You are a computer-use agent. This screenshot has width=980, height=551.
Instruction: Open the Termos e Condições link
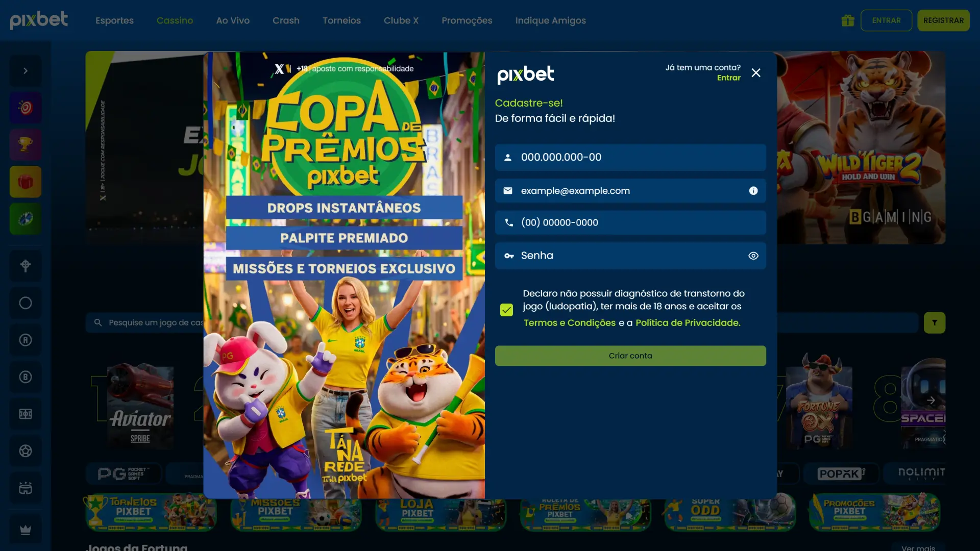point(570,323)
